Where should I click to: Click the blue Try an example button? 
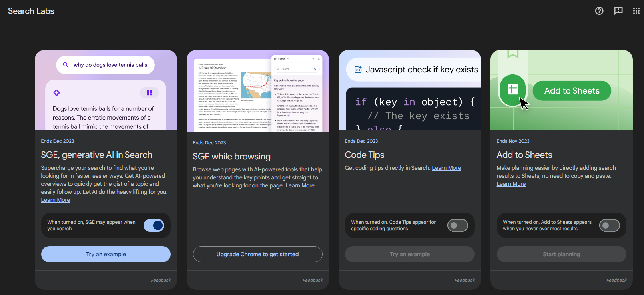(106, 254)
